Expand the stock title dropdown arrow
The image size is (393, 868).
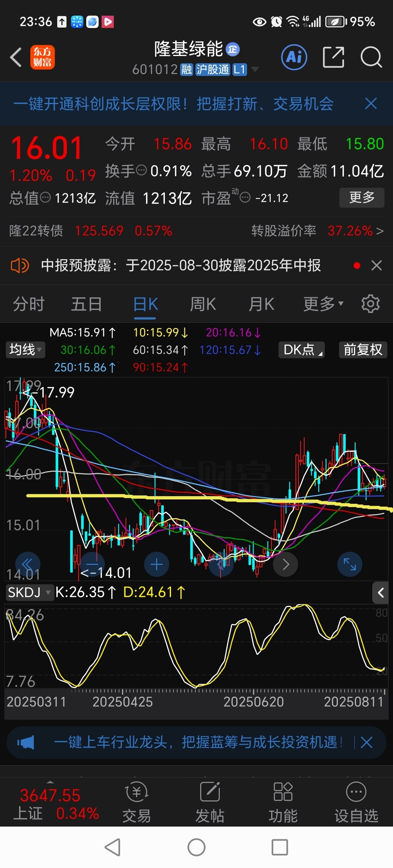[x=255, y=69]
